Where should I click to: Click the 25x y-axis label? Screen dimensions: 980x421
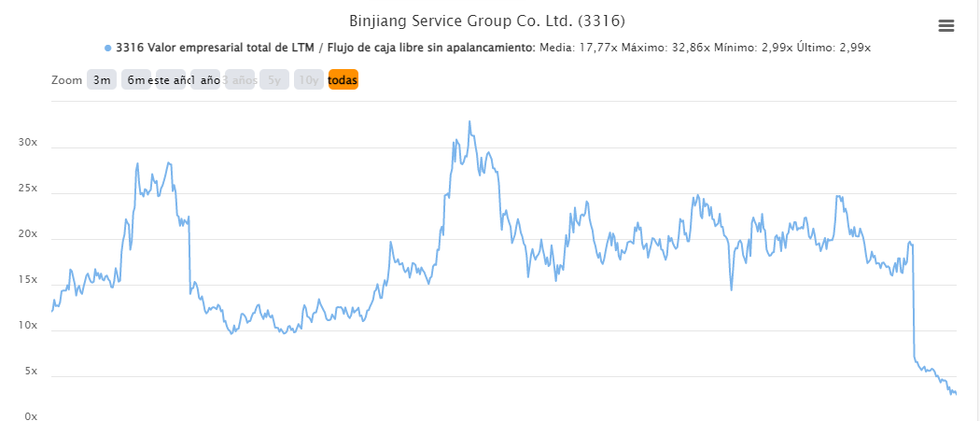pos(27,189)
